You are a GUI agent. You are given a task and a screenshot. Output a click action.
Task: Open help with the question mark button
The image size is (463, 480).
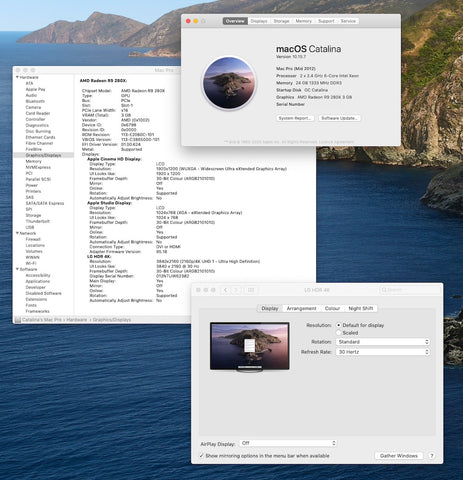[432, 456]
